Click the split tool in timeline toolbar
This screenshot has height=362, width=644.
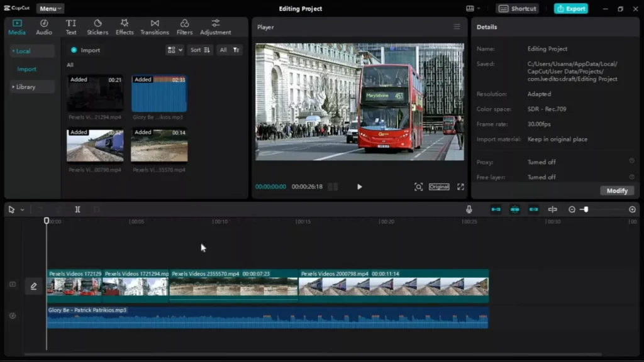(78, 209)
